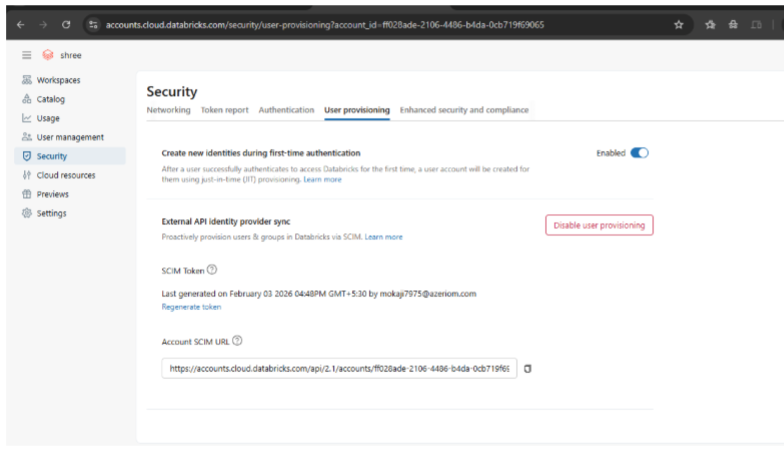Screen dimensions: 784x451
Task: Open the Authentication tab
Action: tap(287, 110)
